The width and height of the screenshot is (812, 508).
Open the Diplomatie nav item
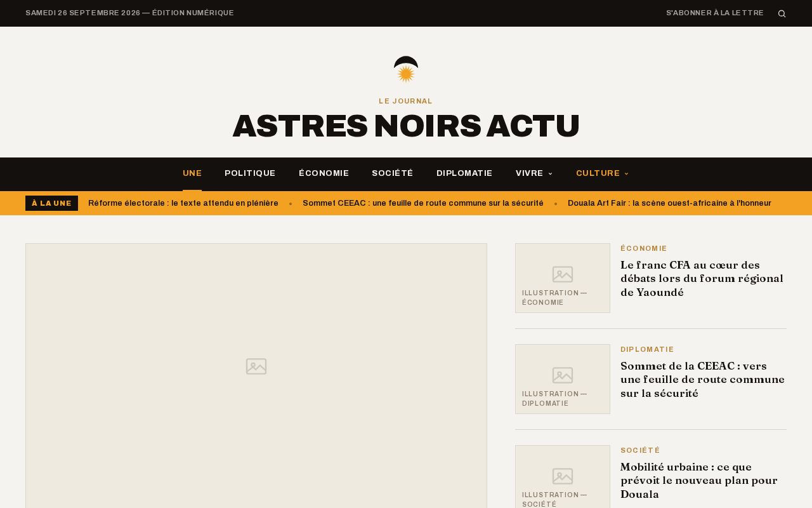click(x=464, y=173)
